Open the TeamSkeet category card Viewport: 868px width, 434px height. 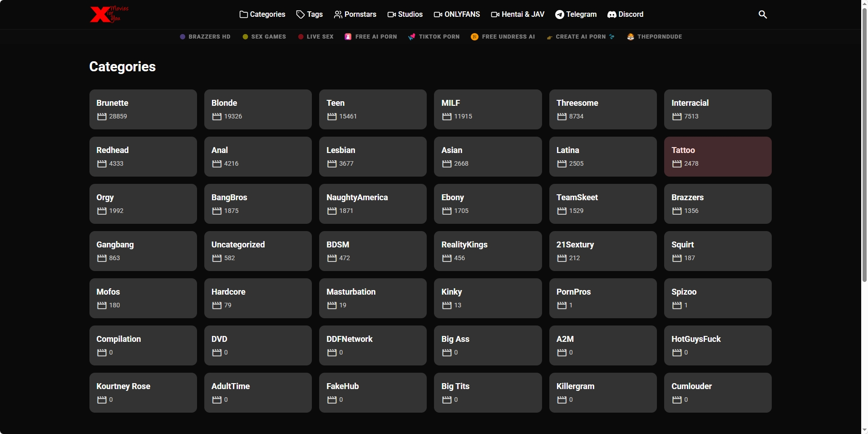(x=603, y=204)
